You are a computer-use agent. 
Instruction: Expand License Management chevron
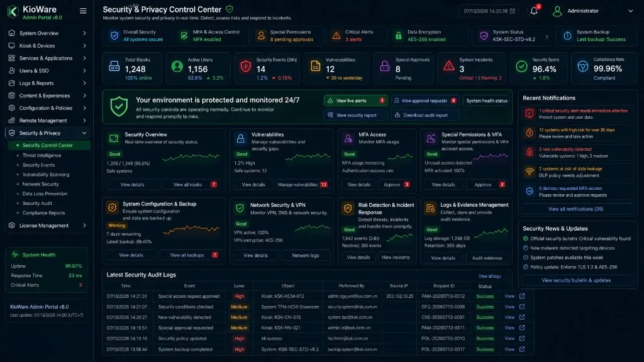point(84,226)
